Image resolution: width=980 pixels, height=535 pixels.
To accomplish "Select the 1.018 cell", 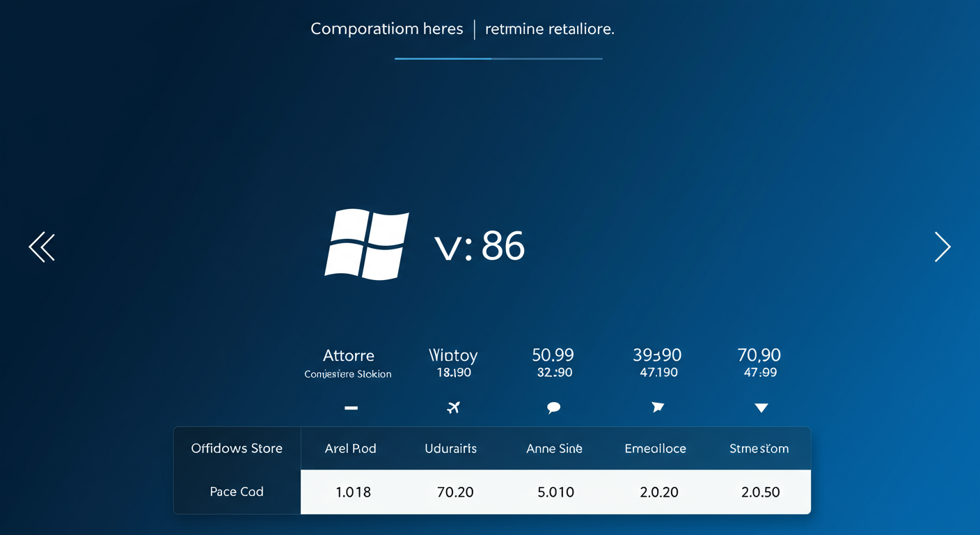I will click(354, 492).
